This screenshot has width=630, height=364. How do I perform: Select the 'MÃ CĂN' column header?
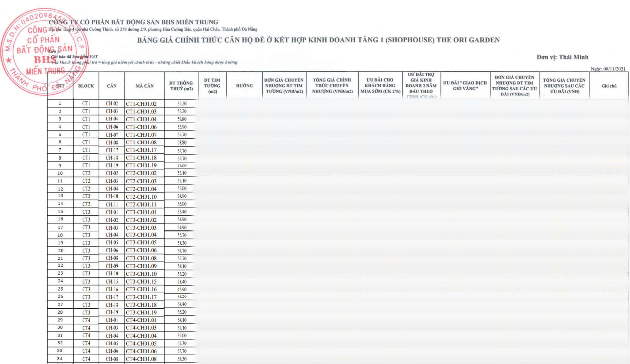pos(144,86)
